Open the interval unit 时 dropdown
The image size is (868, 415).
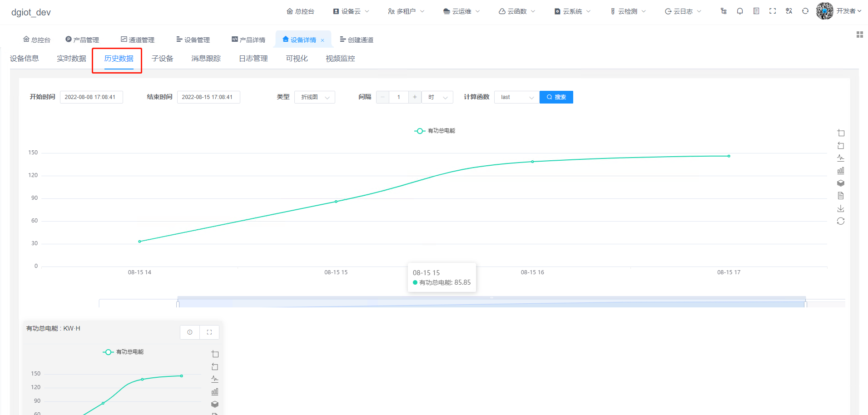[x=437, y=97]
